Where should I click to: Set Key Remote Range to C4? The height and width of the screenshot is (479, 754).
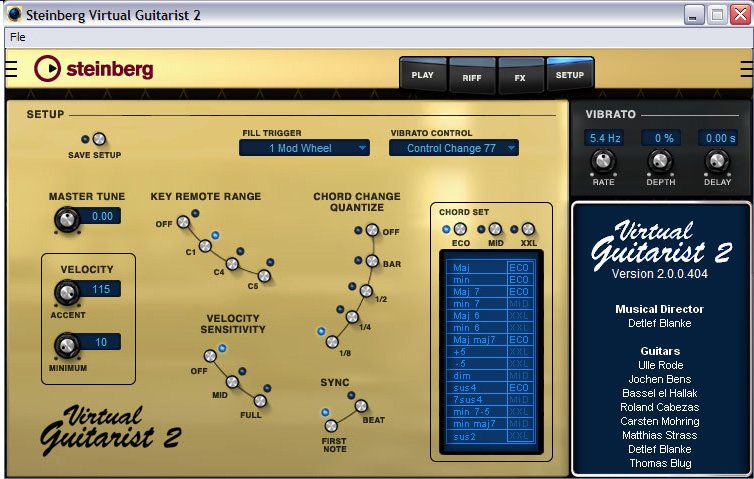[x=232, y=264]
